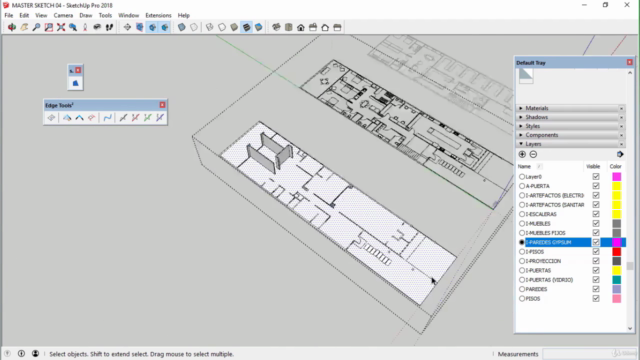Click the Measurements input box
The image size is (640, 360).
(x=590, y=353)
